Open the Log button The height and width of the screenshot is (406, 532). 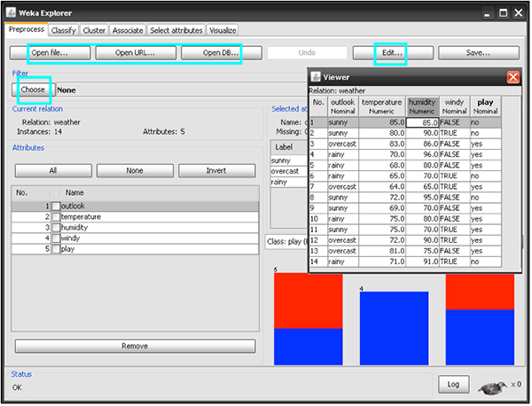453,385
